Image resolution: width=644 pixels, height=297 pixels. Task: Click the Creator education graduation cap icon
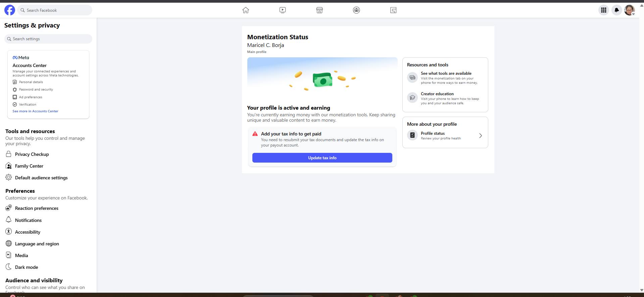point(412,98)
